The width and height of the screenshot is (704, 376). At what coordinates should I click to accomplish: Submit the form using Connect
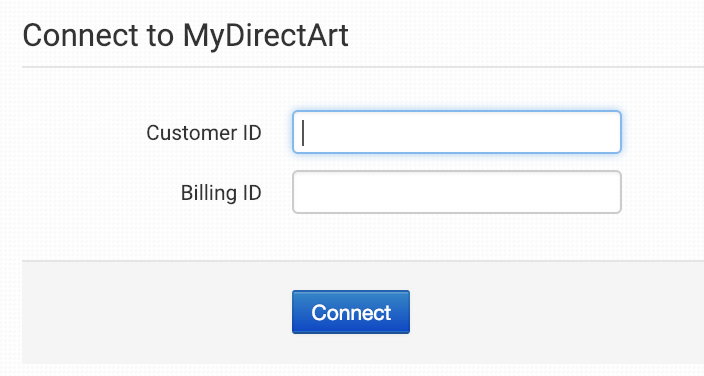click(x=351, y=312)
